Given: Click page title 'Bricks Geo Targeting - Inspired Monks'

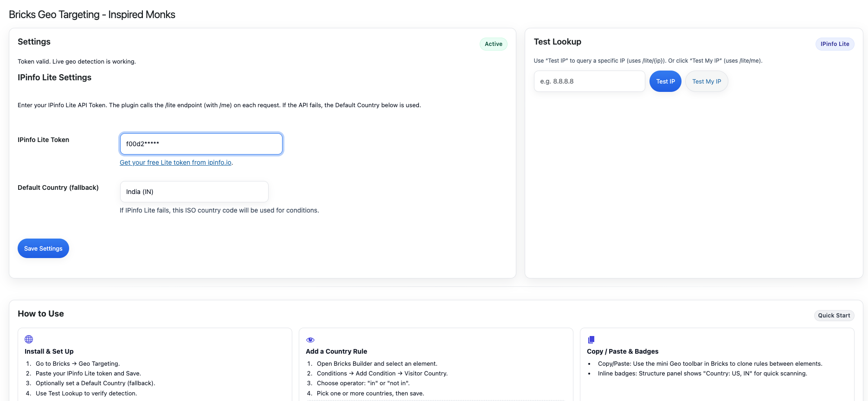Looking at the screenshot, I should 92,14.
